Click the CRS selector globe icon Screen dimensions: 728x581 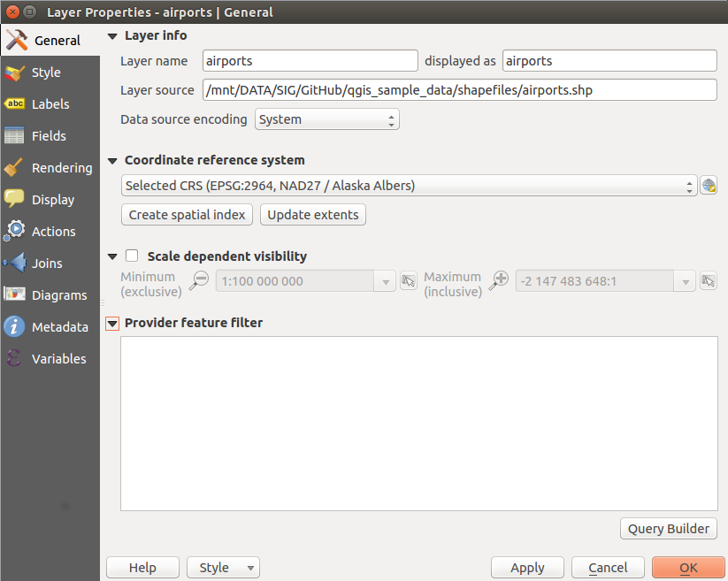[709, 185]
